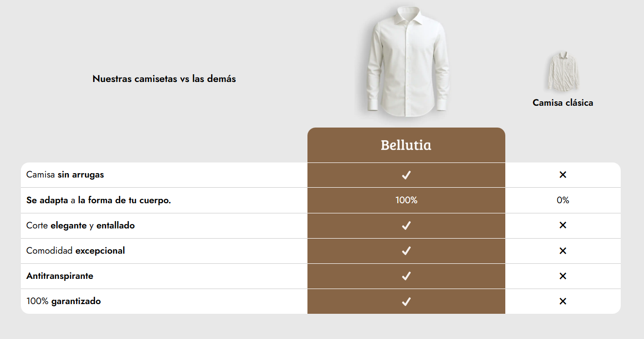This screenshot has height=339, width=644.
Task: Click the X mark for Corte elegante y entallado
Action: [x=563, y=225]
